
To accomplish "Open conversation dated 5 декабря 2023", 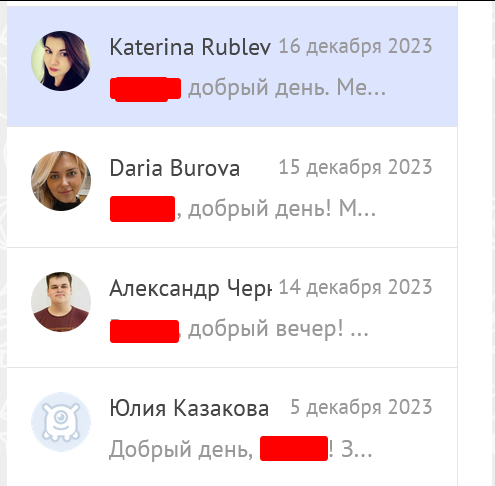I will [361, 407].
